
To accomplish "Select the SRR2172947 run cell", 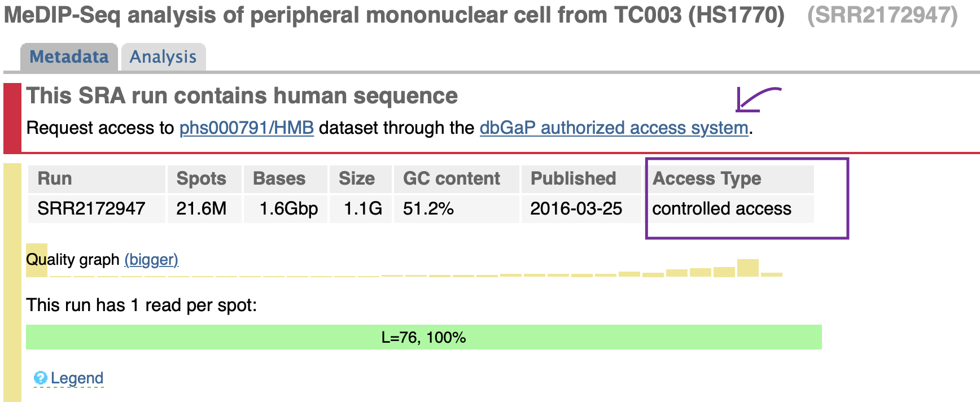I will (x=91, y=209).
